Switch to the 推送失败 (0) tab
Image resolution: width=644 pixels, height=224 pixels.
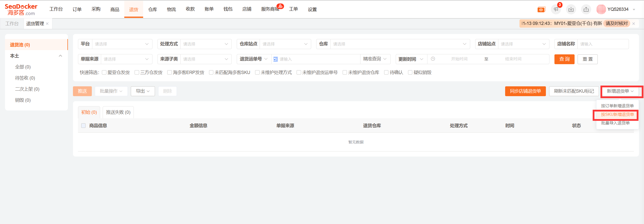click(x=118, y=112)
